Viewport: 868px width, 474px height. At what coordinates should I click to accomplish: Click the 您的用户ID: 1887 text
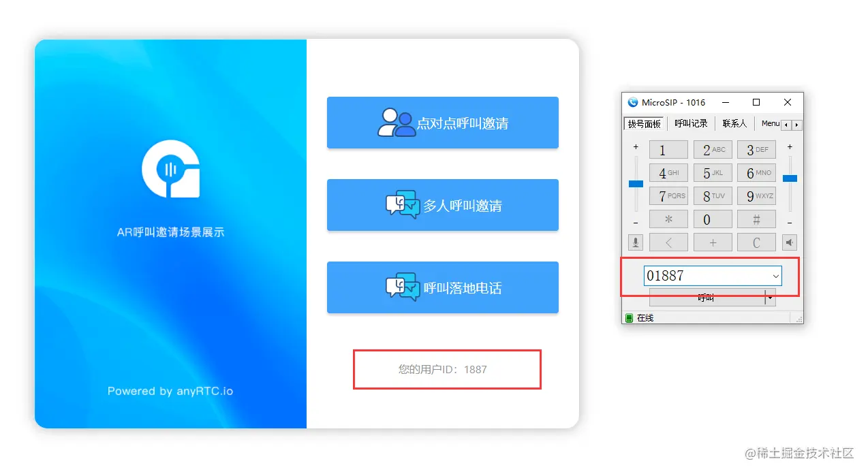coord(443,369)
